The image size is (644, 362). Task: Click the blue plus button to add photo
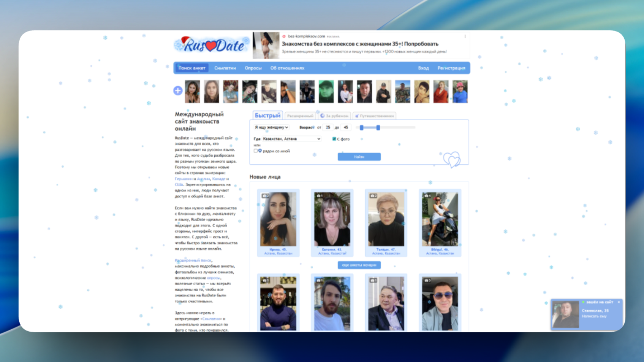[178, 90]
